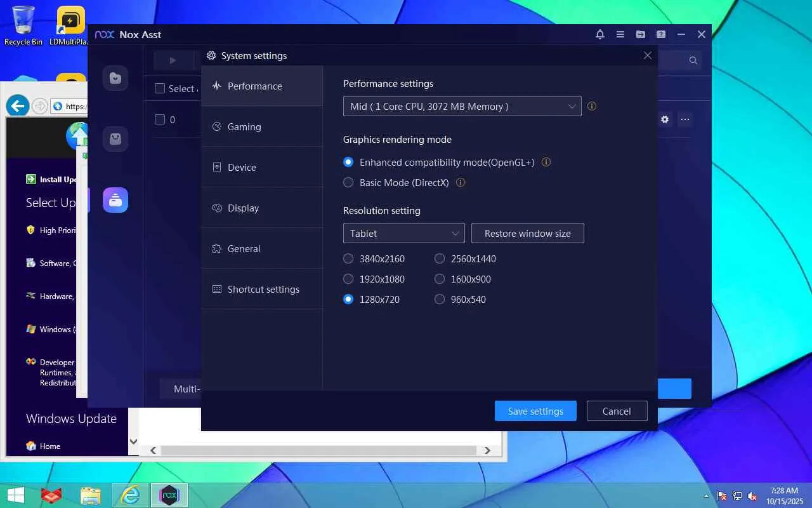Cancel the System settings dialog
This screenshot has width=812, height=508.
click(617, 411)
